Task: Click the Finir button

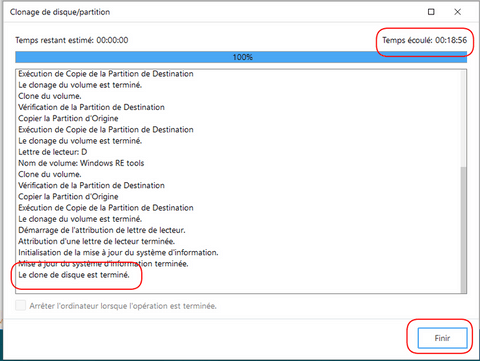Action: pos(442,338)
